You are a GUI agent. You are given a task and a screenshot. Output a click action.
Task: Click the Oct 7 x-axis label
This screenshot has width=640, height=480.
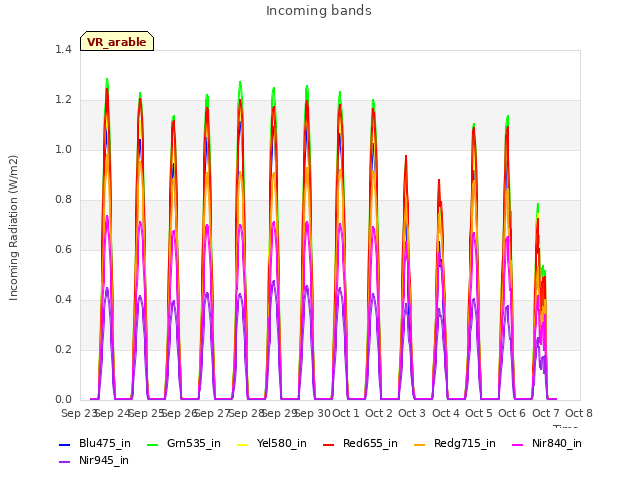546,413
